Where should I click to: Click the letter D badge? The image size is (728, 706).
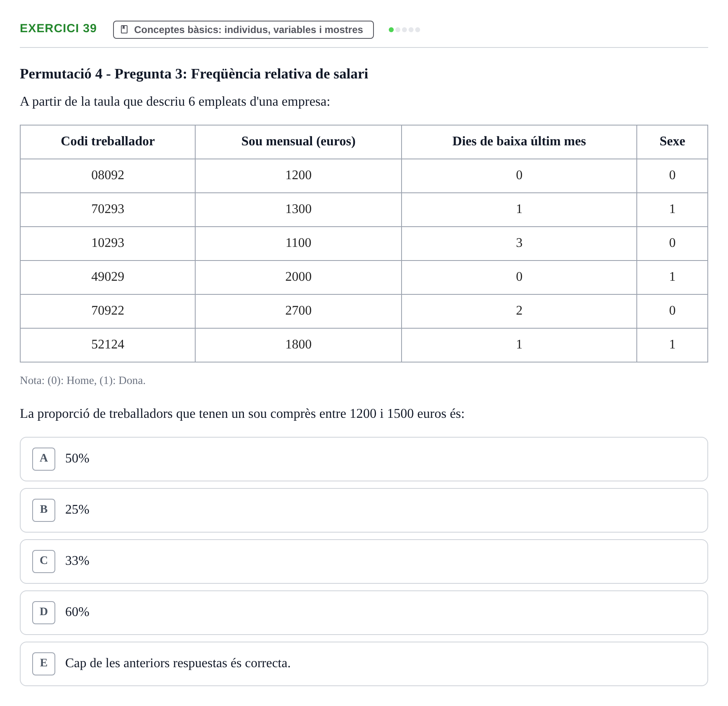coord(44,613)
